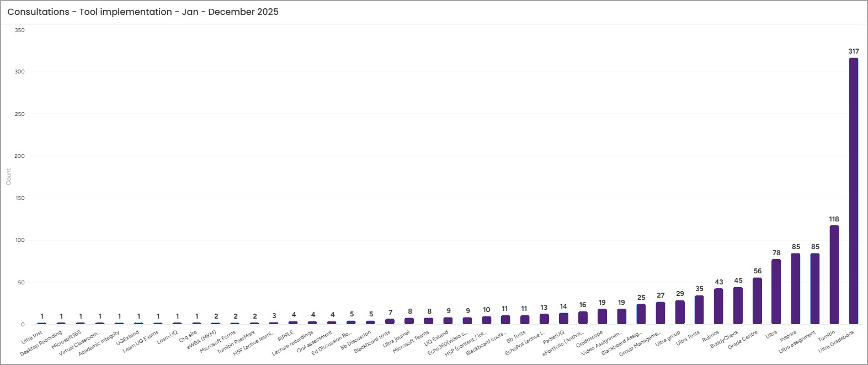Screen dimensions: 868x365
Task: Click the 'Count' y-axis title
Action: pos(8,177)
